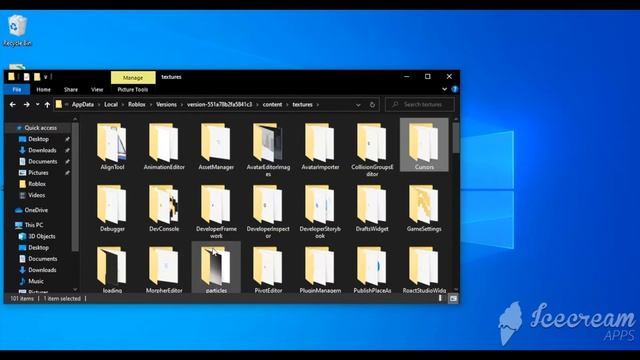
Task: Open the loading folder
Action: (112, 269)
